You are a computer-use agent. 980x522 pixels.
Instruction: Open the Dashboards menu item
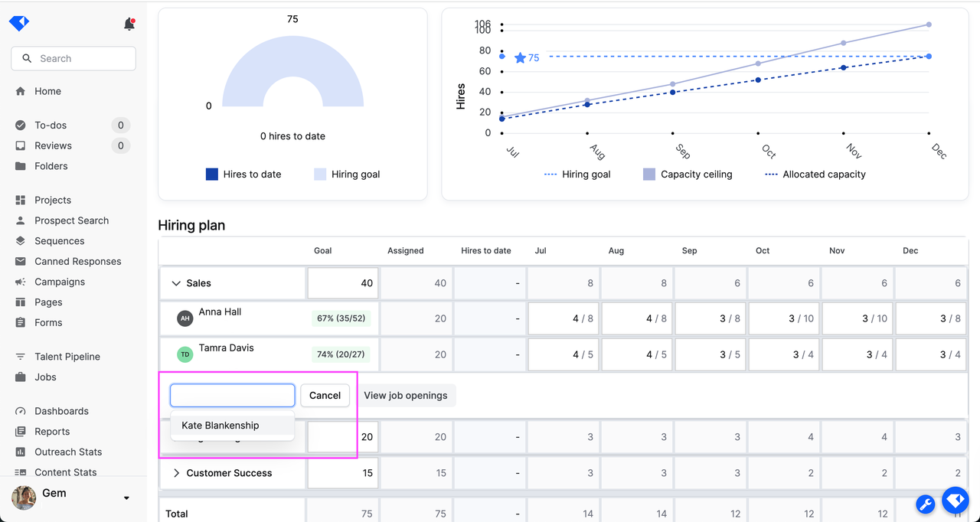(61, 411)
